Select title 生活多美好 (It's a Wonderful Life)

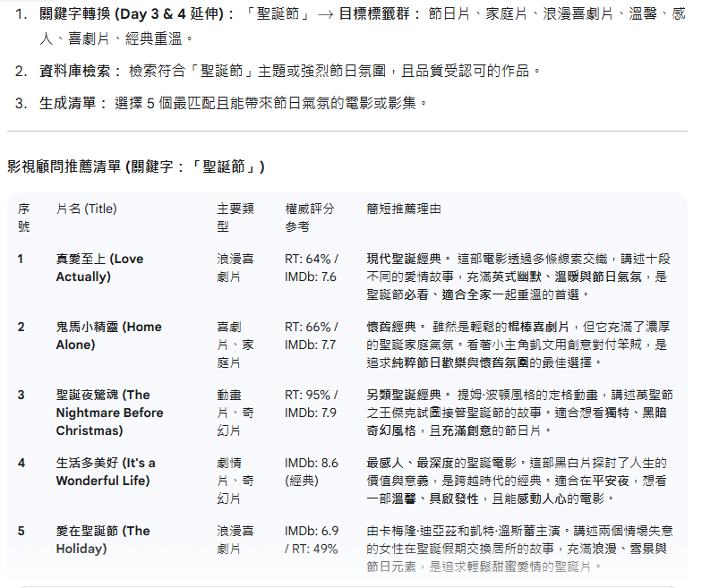(106, 472)
